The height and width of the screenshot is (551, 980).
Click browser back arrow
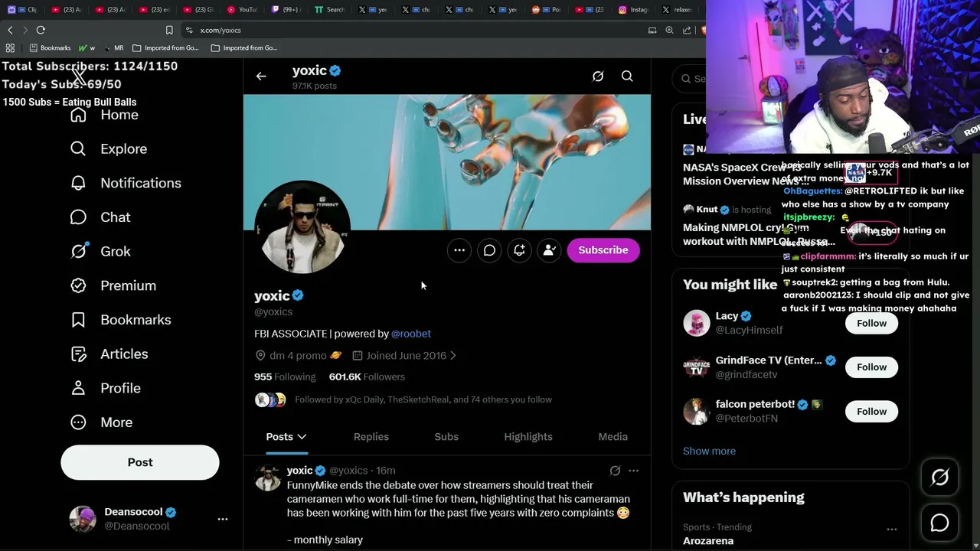[10, 30]
